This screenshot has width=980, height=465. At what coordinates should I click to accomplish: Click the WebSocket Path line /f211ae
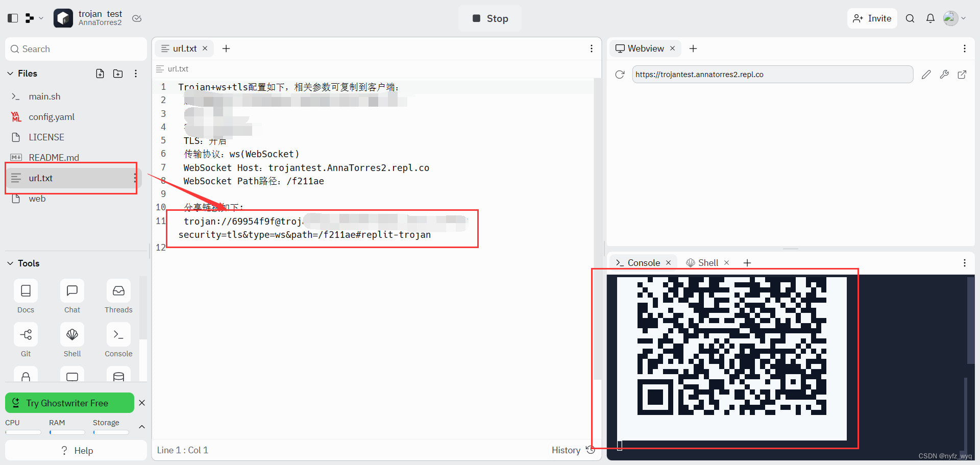254,181
